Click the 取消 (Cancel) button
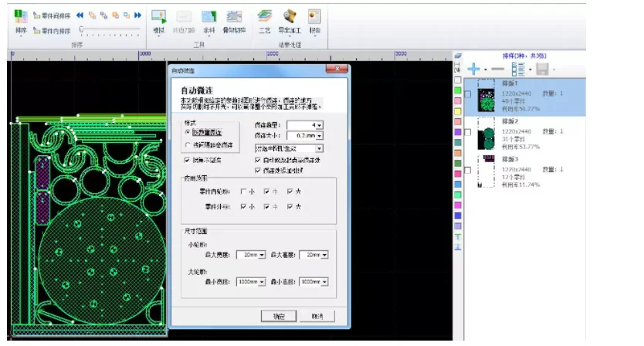 pos(317,316)
